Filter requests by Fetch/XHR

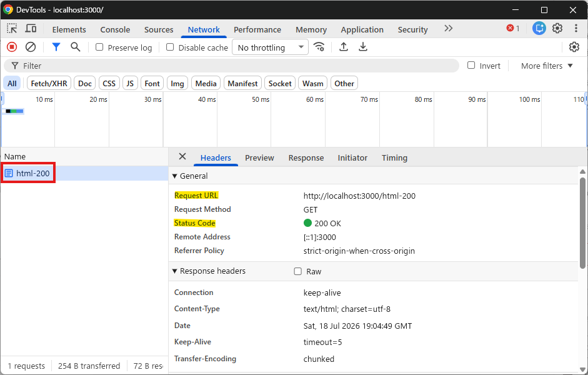[x=49, y=83]
